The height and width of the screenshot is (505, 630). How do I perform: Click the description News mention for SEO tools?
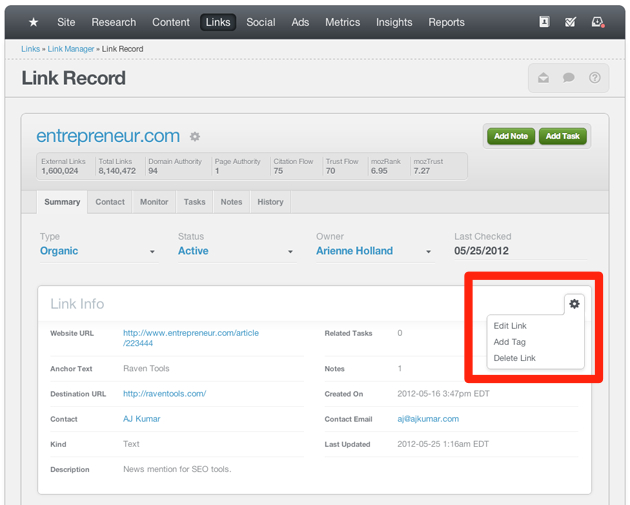[177, 469]
